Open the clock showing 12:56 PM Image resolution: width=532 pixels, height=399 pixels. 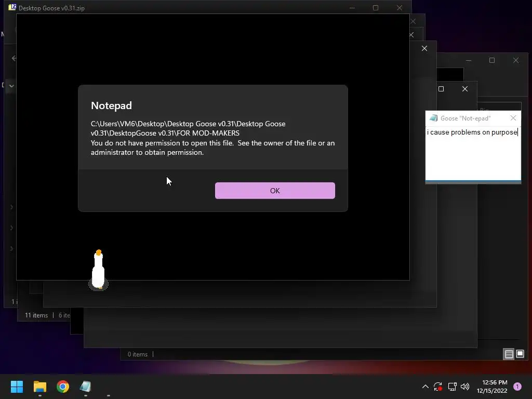point(492,387)
